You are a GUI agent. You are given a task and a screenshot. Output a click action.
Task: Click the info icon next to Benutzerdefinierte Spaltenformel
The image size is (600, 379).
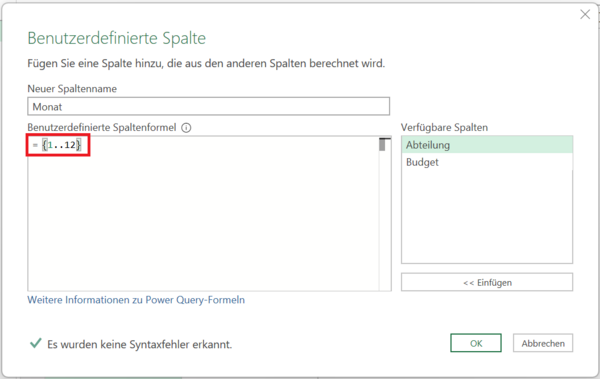click(x=186, y=127)
